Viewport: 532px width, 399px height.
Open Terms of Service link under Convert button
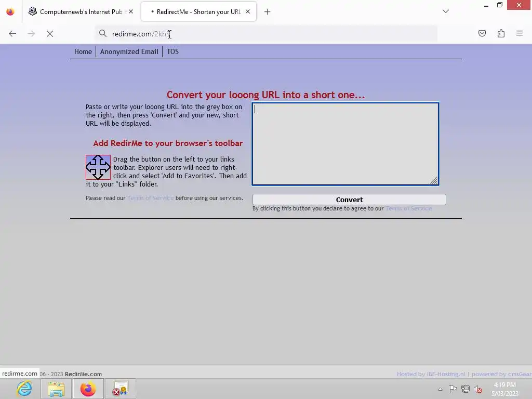pos(408,208)
